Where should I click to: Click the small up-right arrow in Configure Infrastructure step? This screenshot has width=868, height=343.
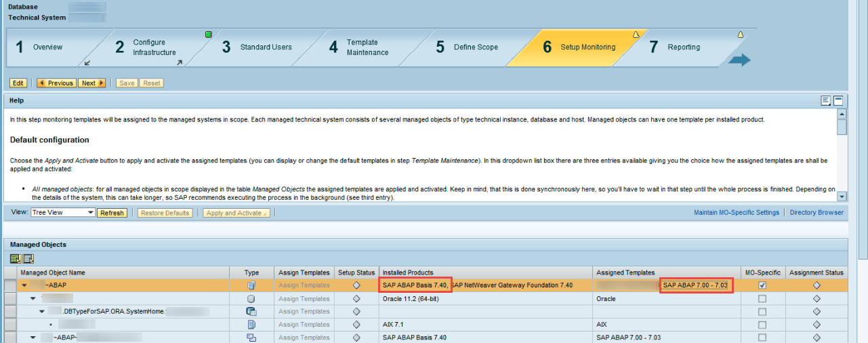coord(180,62)
